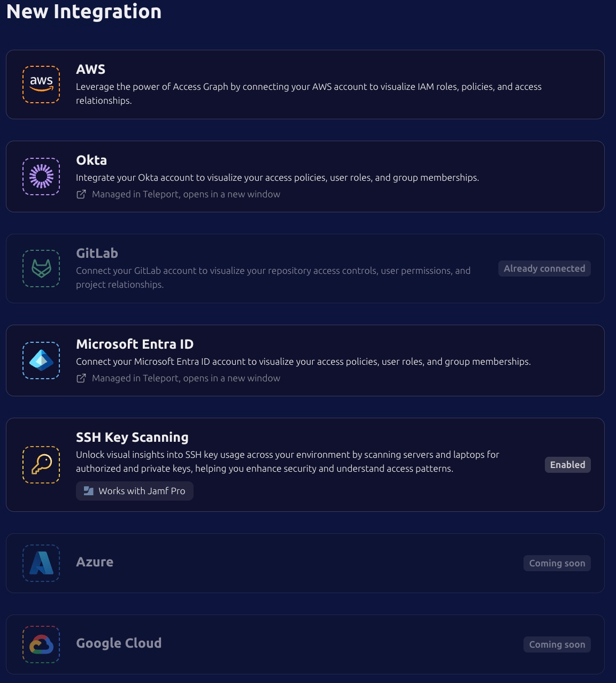Select the SSH Key Scanning key icon
The height and width of the screenshot is (683, 616).
(x=41, y=465)
